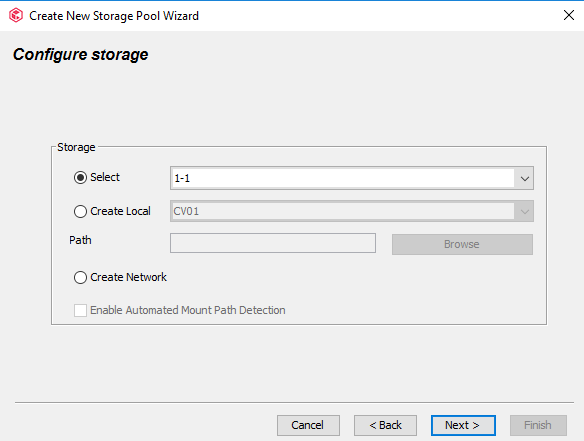Open the CV01 MediaAgent dropdown

352,211
